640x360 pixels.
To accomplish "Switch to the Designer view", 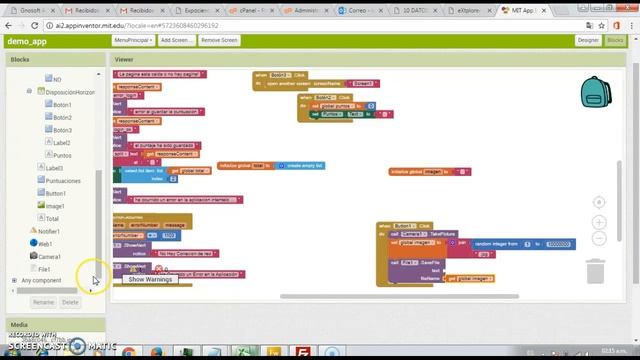I will pyautogui.click(x=588, y=40).
